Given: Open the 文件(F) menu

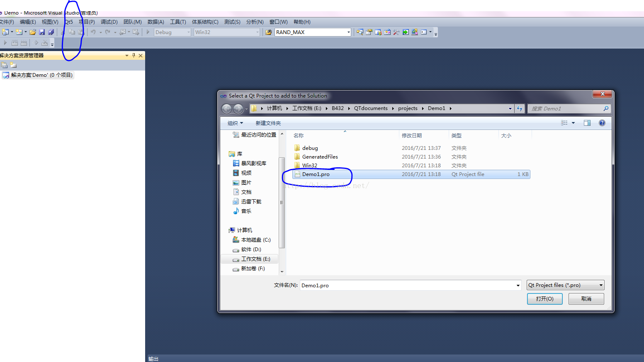Looking at the screenshot, I should (7, 22).
